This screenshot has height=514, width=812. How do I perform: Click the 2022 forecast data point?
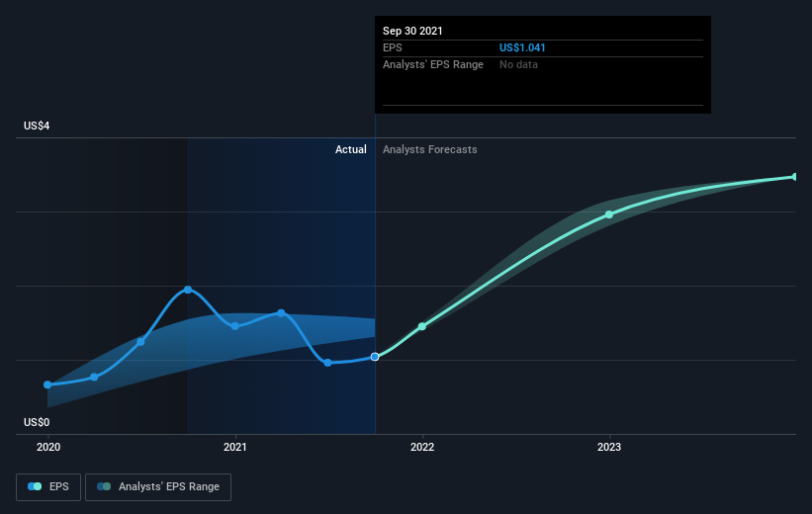(422, 326)
